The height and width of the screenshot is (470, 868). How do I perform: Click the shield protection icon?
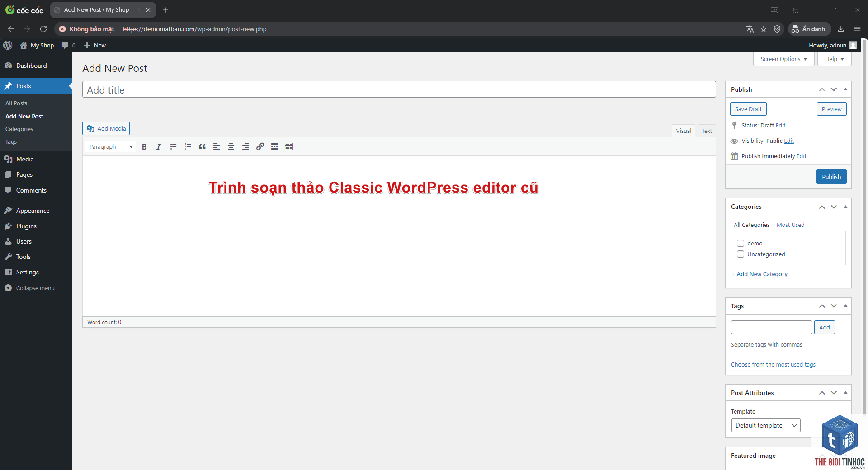coord(777,29)
